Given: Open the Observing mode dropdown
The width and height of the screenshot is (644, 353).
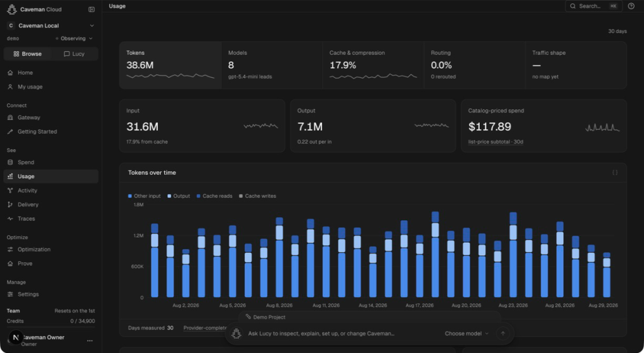Looking at the screenshot, I should click(x=74, y=38).
